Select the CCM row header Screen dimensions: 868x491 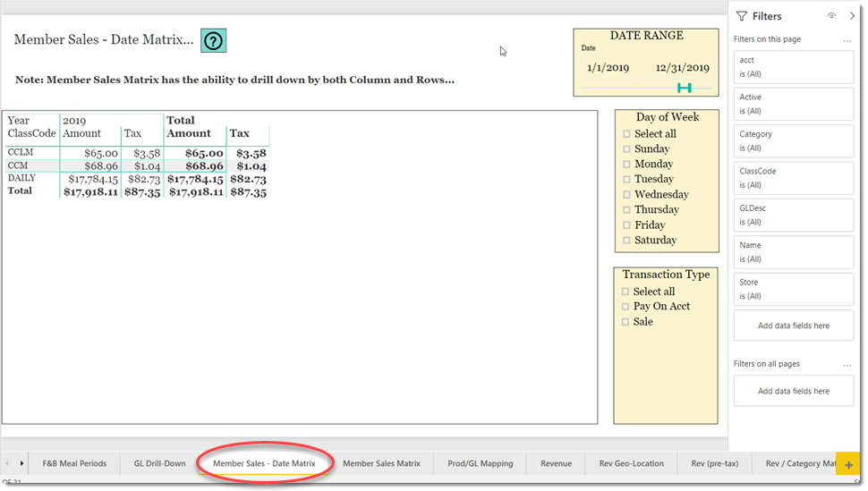point(18,165)
